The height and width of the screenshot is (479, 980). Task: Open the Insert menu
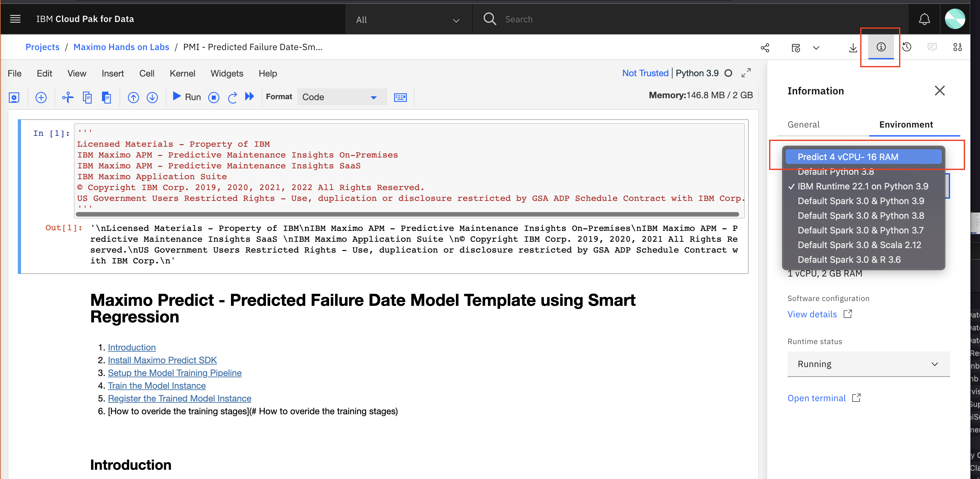[112, 73]
